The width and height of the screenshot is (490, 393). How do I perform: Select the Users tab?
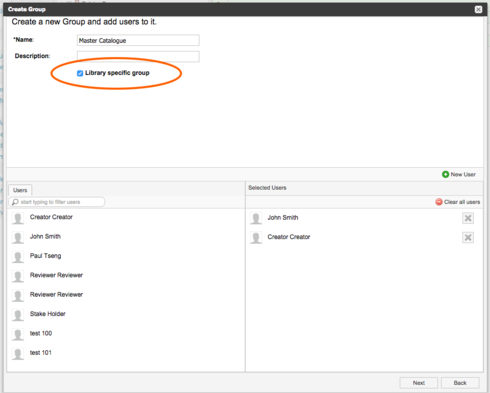(x=20, y=190)
